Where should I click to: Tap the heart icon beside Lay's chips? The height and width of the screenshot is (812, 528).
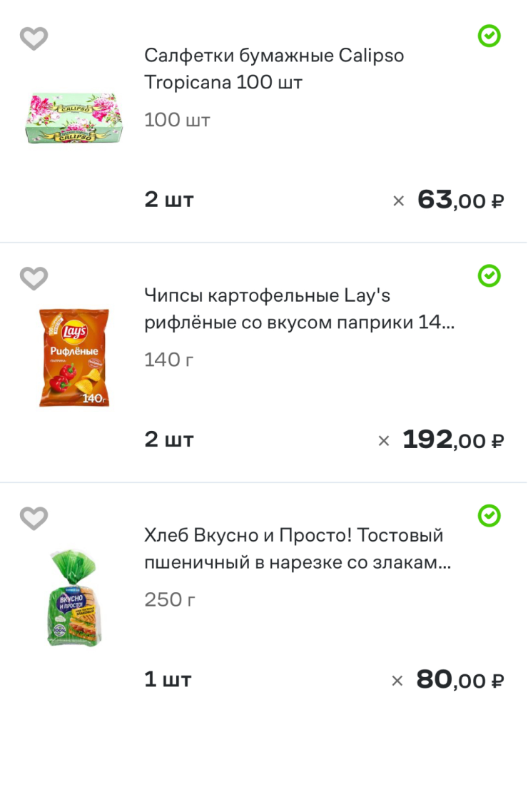coord(34,278)
